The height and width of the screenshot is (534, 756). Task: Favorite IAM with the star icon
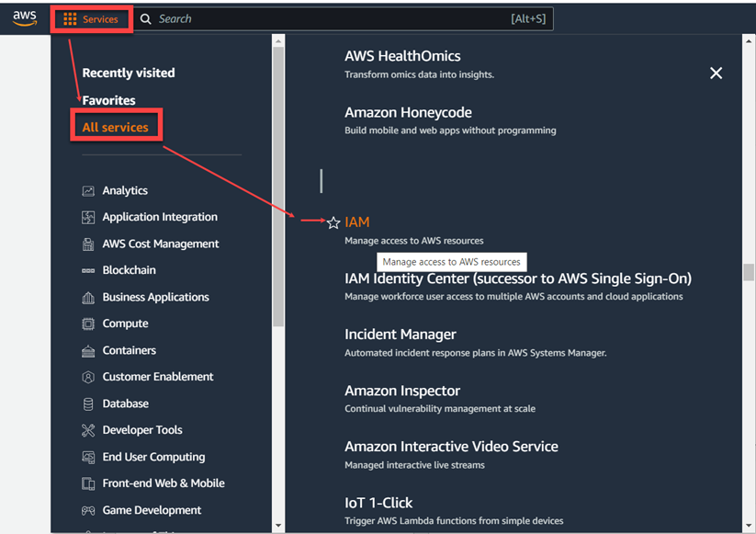pos(333,222)
